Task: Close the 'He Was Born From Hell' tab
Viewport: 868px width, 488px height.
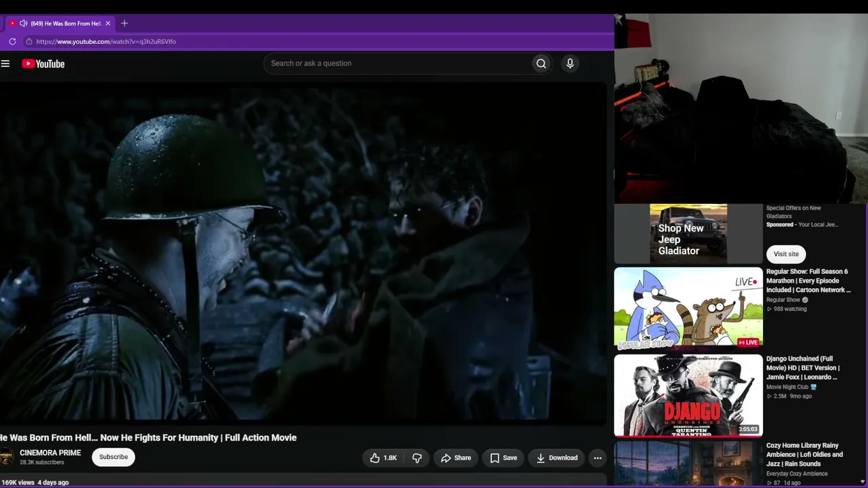Action: coord(107,23)
